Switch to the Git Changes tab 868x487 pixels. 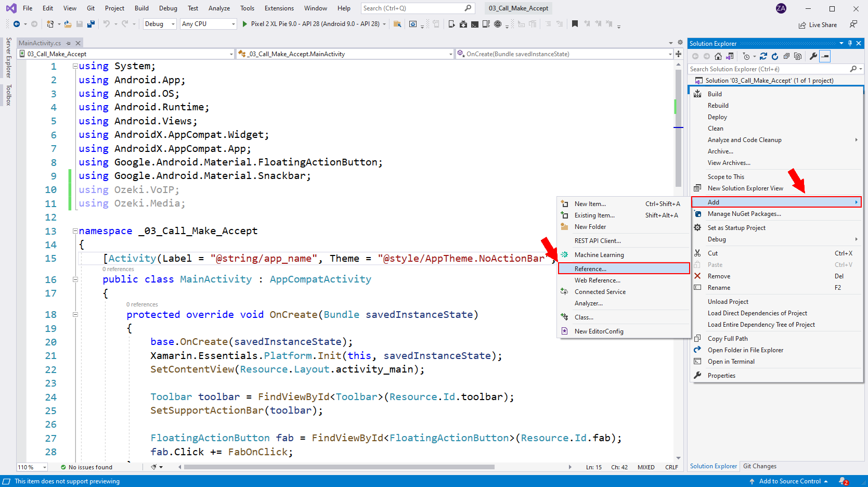(x=759, y=466)
